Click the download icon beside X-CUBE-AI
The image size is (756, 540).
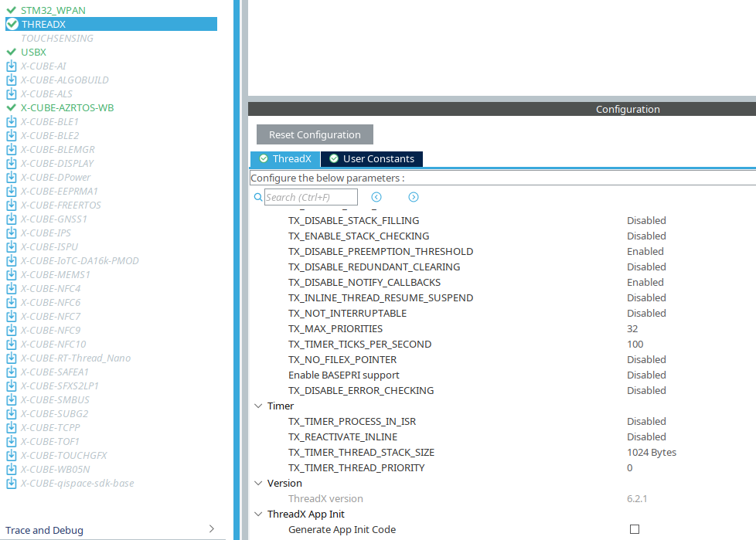pos(12,66)
